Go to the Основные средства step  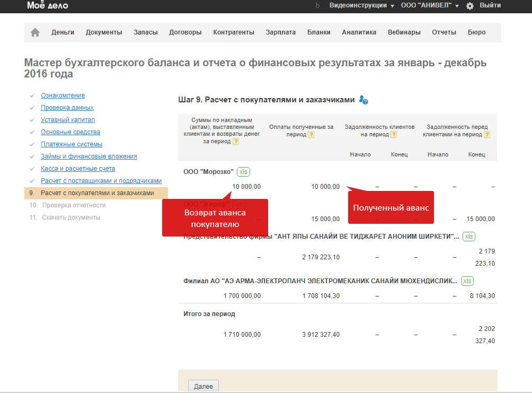[70, 132]
